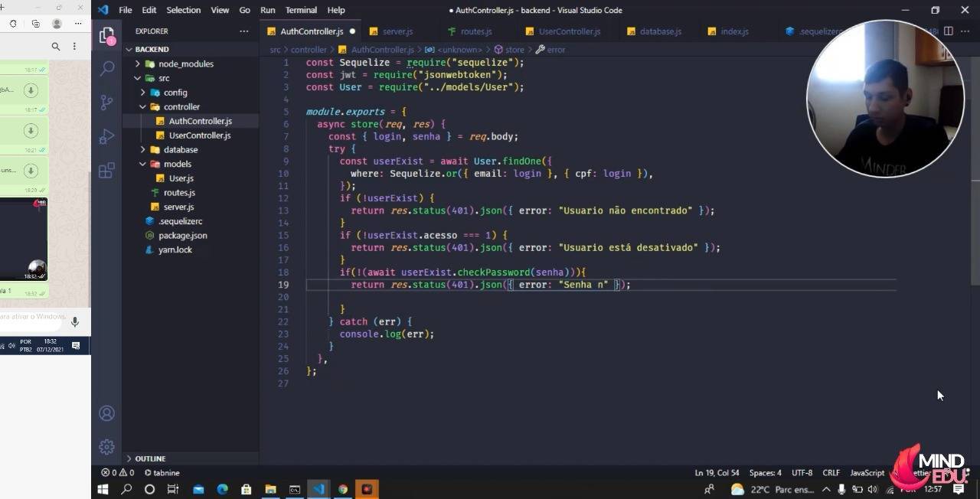Open the Accounts icon near the bottom left
The height and width of the screenshot is (499, 980).
106,413
